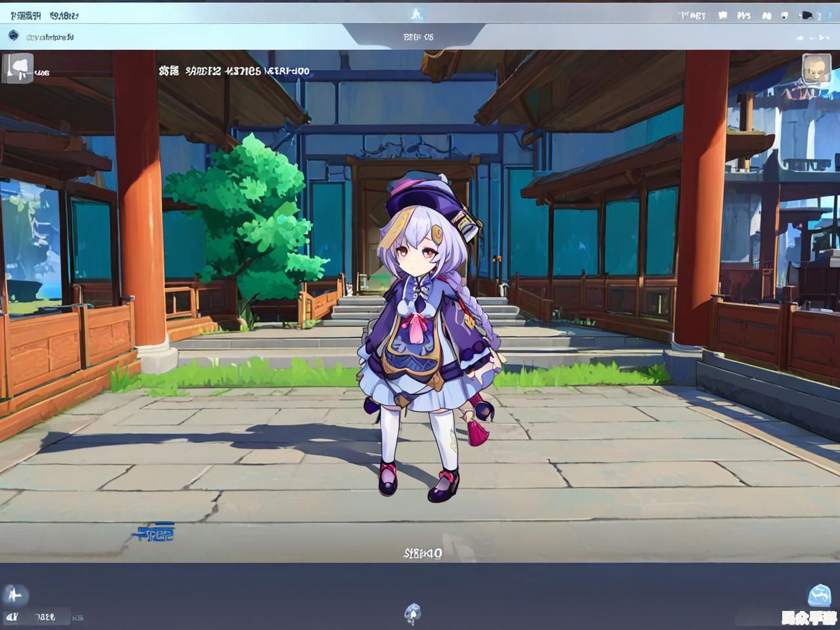Screen dimensions: 840x630
Task: Click the dark round icon in second header row
Action: pyautogui.click(x=13, y=37)
